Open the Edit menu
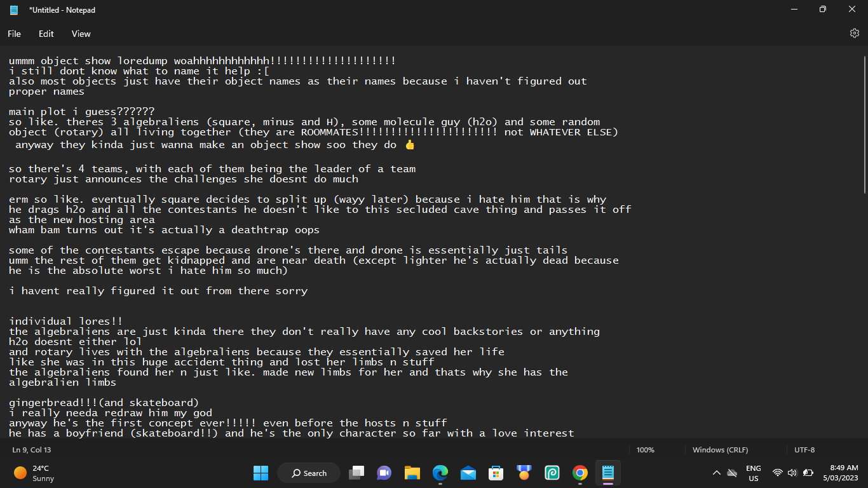Image resolution: width=868 pixels, height=488 pixels. coord(46,34)
